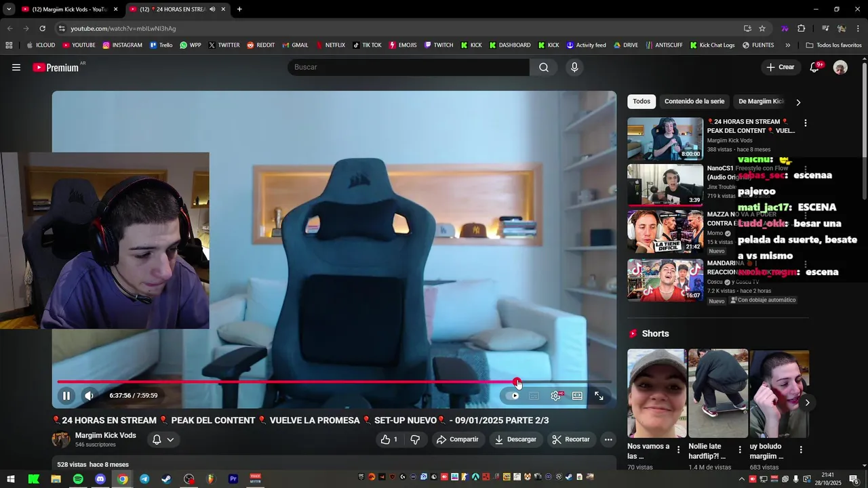
Task: Open Windows Start menu
Action: pyautogui.click(x=11, y=479)
